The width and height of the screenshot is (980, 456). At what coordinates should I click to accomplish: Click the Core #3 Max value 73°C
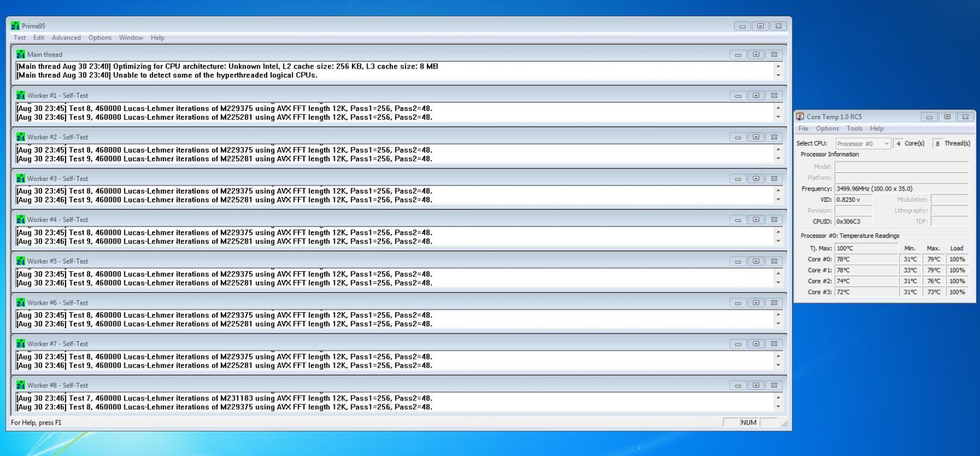point(933,292)
